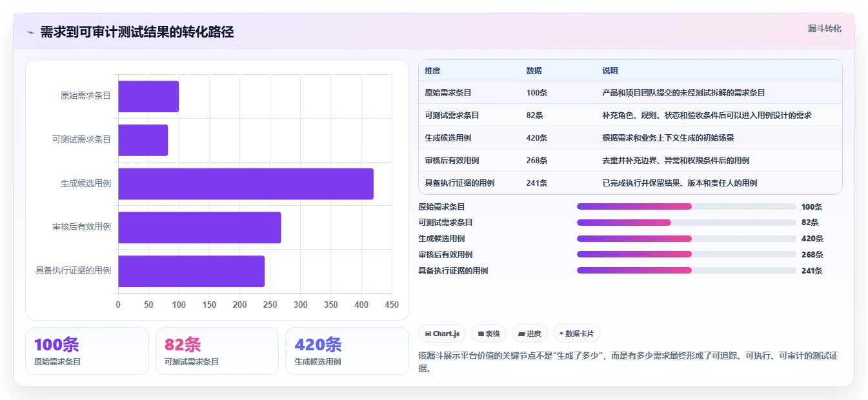The height and width of the screenshot is (400, 868).
Task: Click the 审核后有效用例 table row label
Action: click(452, 161)
